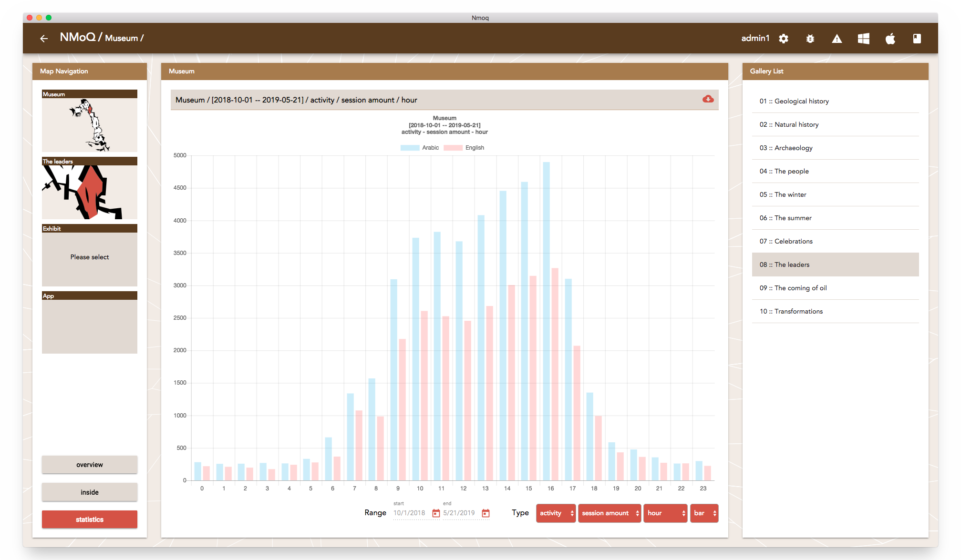
Task: Toggle Arabic series in chart legend
Action: click(420, 148)
